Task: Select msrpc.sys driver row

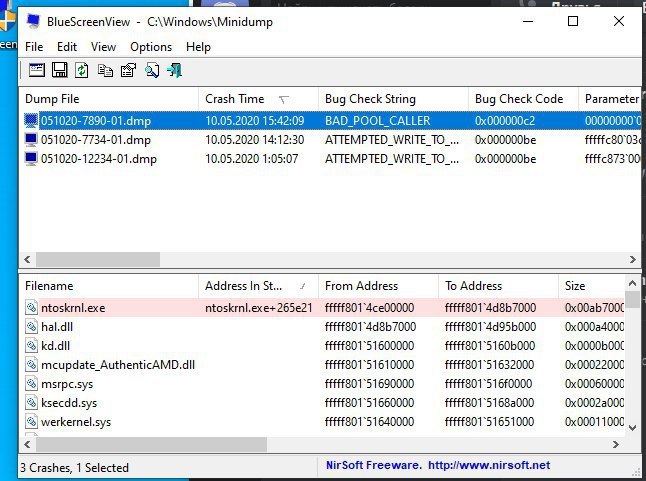Action: 321,383
